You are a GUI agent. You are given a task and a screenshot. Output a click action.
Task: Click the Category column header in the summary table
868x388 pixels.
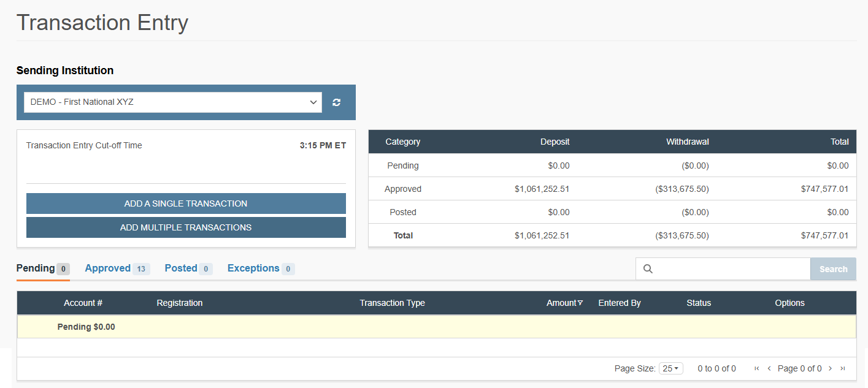(403, 142)
